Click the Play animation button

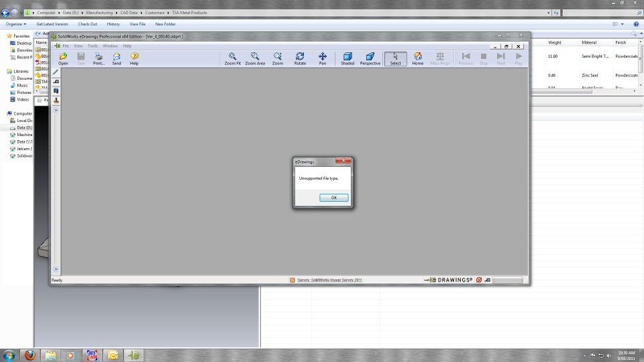(x=519, y=58)
